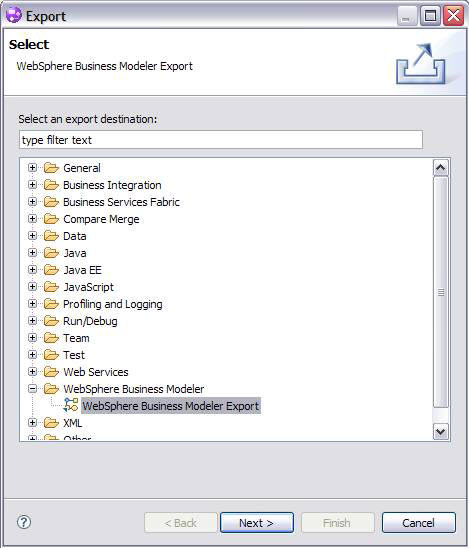Expand the Team category
This screenshot has width=469, height=548.
tap(32, 338)
